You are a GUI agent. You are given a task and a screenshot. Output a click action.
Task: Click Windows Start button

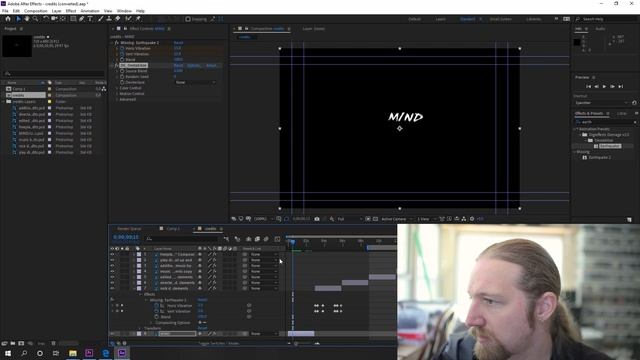click(8, 353)
